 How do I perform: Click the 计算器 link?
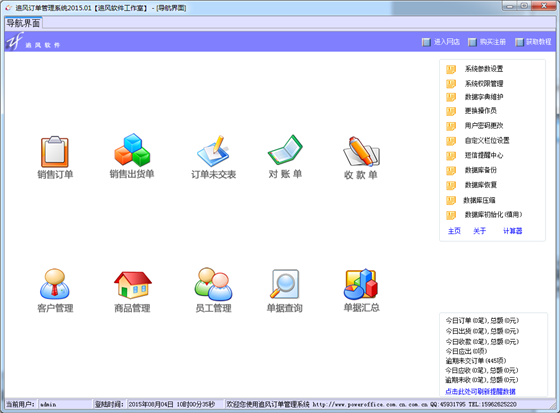coord(512,231)
